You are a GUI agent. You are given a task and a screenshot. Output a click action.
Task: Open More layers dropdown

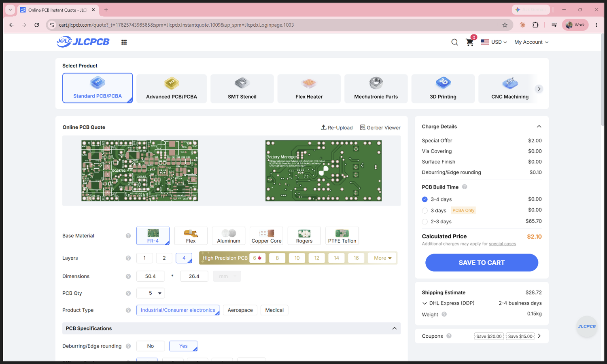click(382, 258)
